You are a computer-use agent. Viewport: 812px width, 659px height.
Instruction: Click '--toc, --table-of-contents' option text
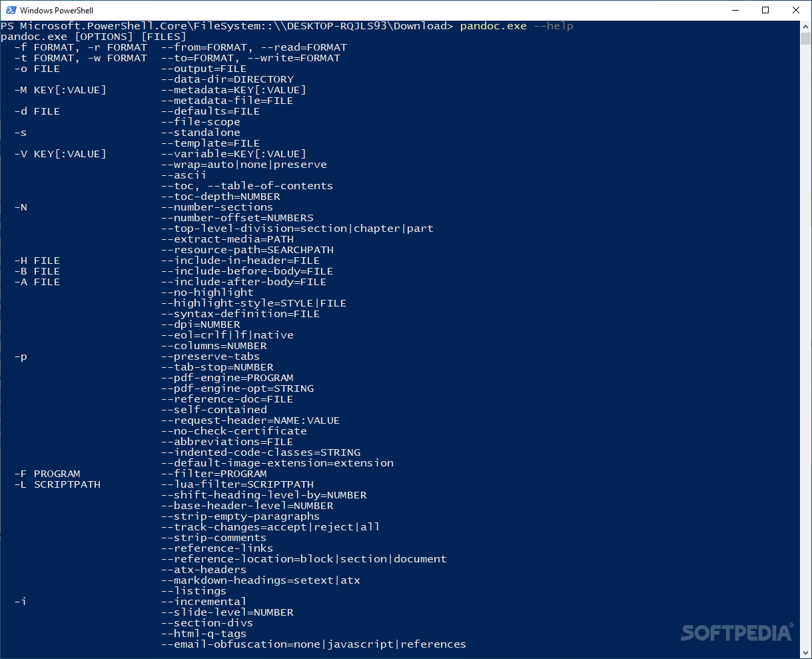pos(247,186)
